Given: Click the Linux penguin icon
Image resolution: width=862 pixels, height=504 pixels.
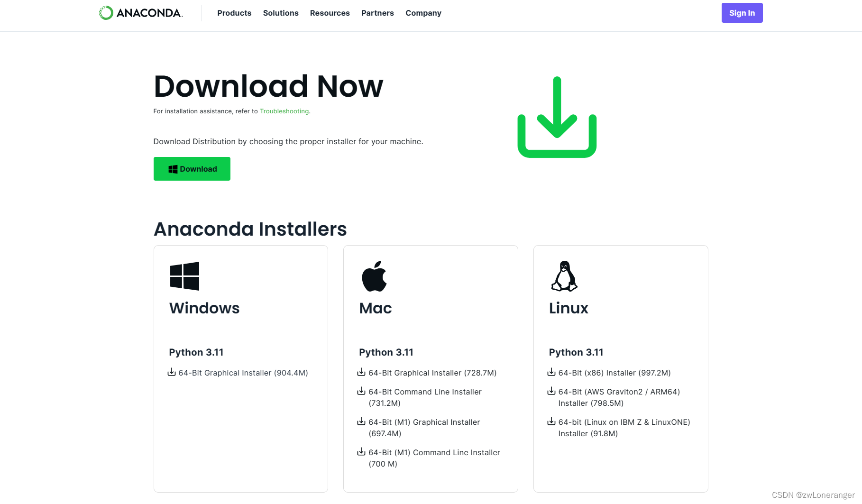Looking at the screenshot, I should tap(564, 276).
